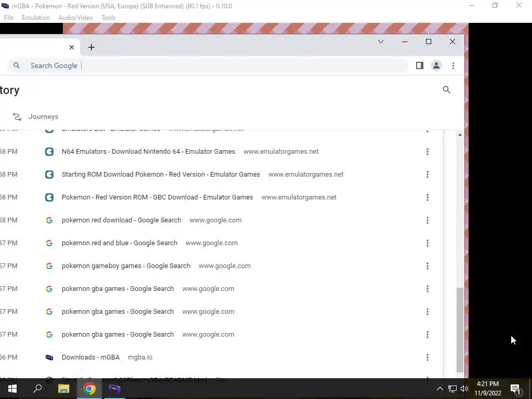Open the Downloads - mGBA history entry
Image resolution: width=532 pixels, height=399 pixels.
[x=90, y=357]
